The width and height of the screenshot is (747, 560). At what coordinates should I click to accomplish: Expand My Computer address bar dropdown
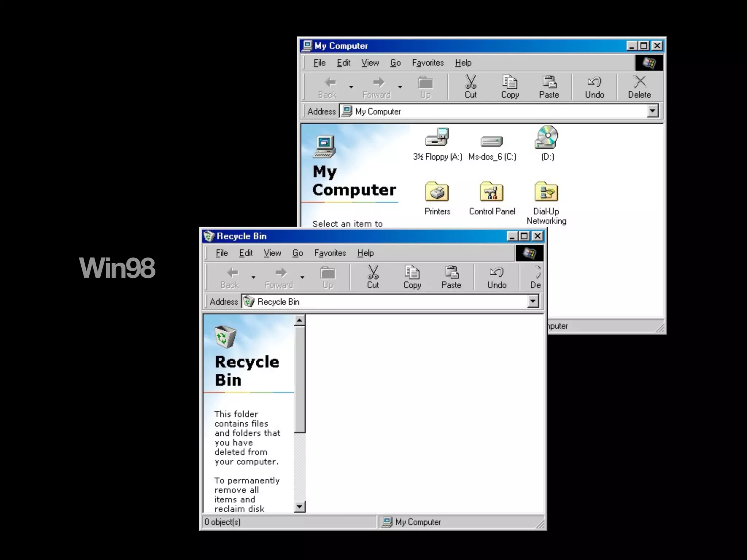[652, 111]
